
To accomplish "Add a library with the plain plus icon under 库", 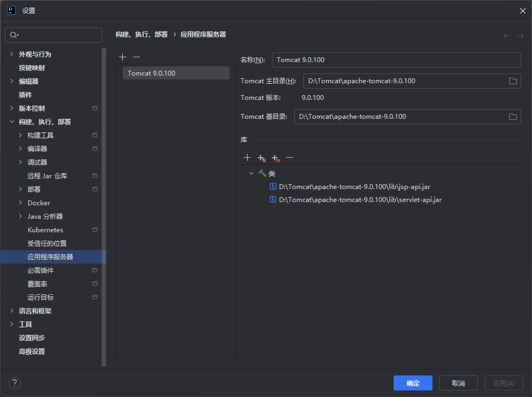I will [247, 158].
